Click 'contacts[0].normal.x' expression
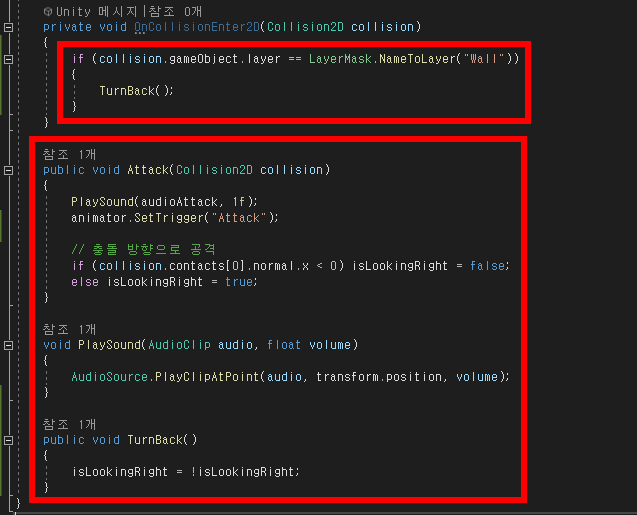 [x=239, y=266]
